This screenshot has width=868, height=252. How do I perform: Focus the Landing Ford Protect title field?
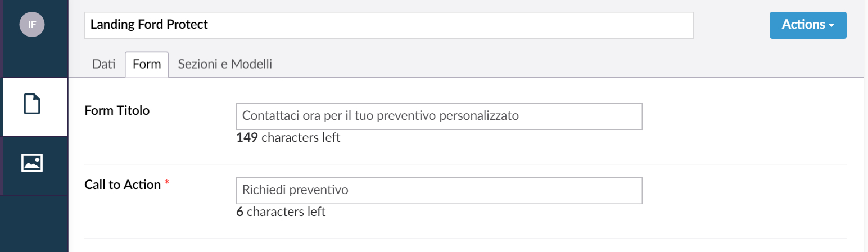pos(388,25)
